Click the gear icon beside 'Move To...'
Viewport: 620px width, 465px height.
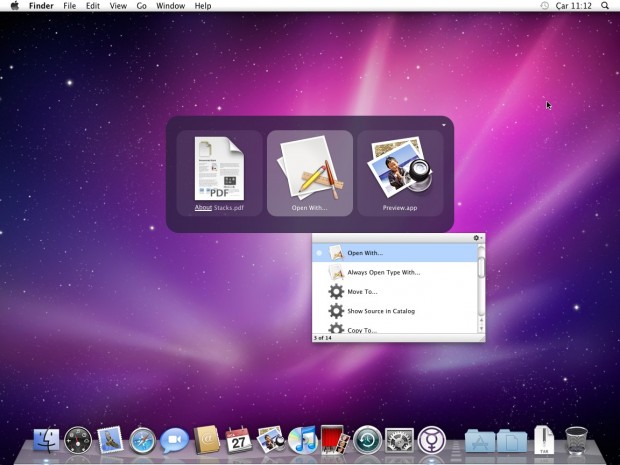click(x=336, y=291)
